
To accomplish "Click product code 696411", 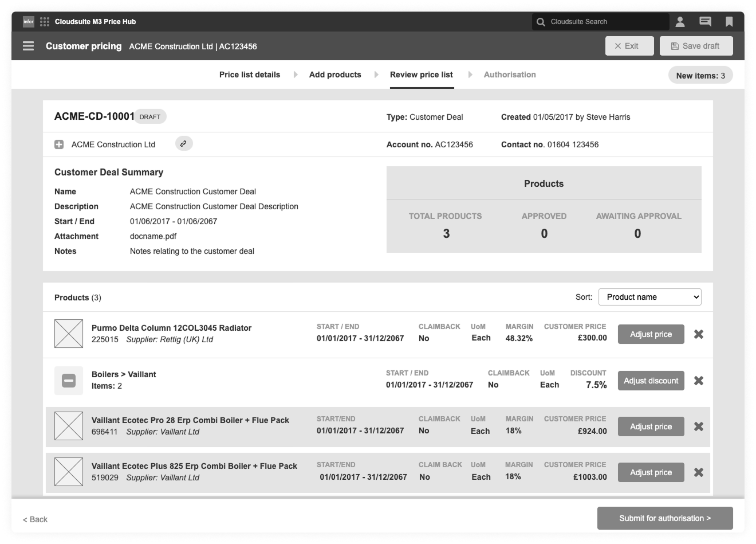I will [104, 432].
